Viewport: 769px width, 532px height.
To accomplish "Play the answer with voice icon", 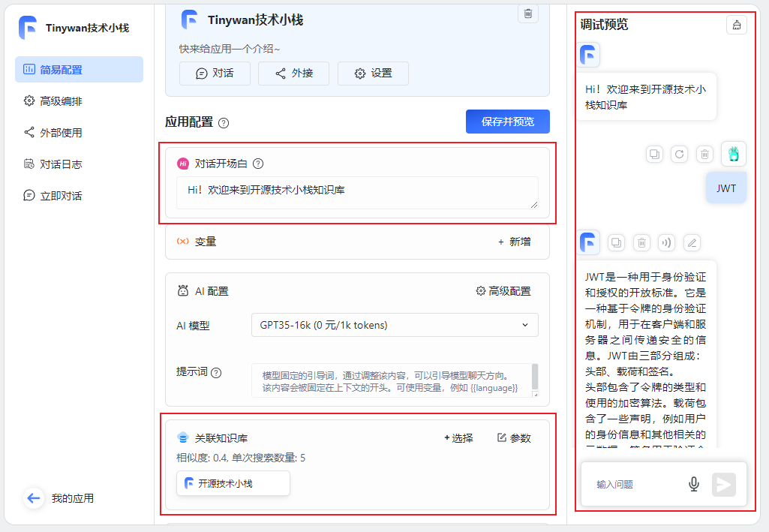I will (666, 242).
